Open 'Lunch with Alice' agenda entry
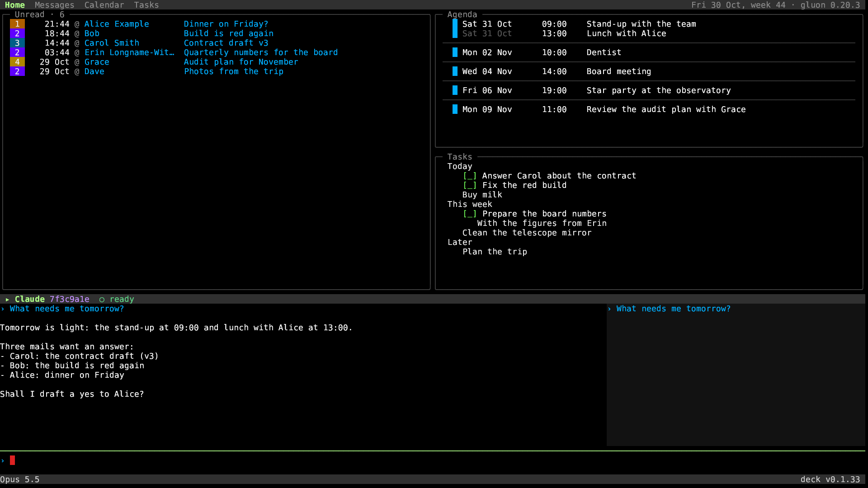The height and width of the screenshot is (488, 868). 626,33
